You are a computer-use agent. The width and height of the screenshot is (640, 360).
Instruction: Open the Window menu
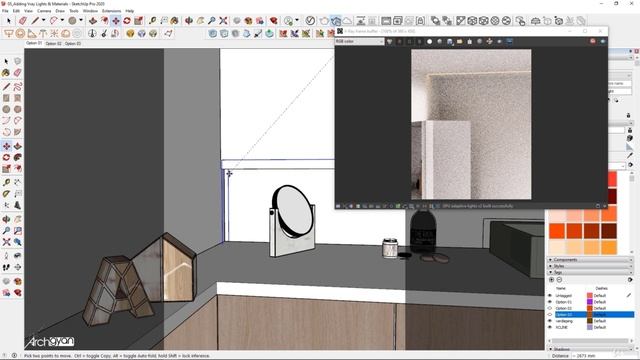(90, 11)
